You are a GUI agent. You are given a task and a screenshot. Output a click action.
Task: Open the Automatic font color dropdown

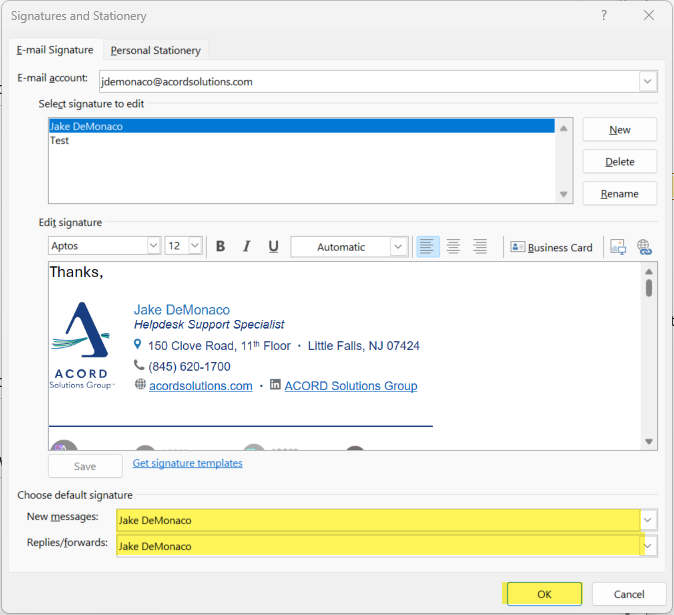point(399,247)
